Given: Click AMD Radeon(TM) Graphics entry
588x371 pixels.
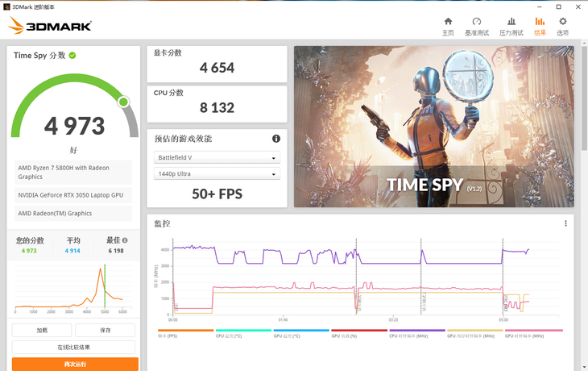Looking at the screenshot, I should 73,213.
